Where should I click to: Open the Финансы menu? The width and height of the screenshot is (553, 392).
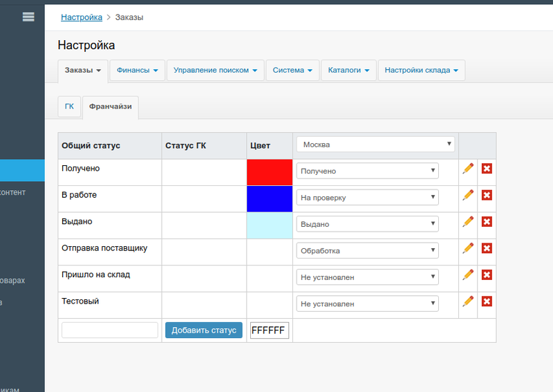[137, 71]
